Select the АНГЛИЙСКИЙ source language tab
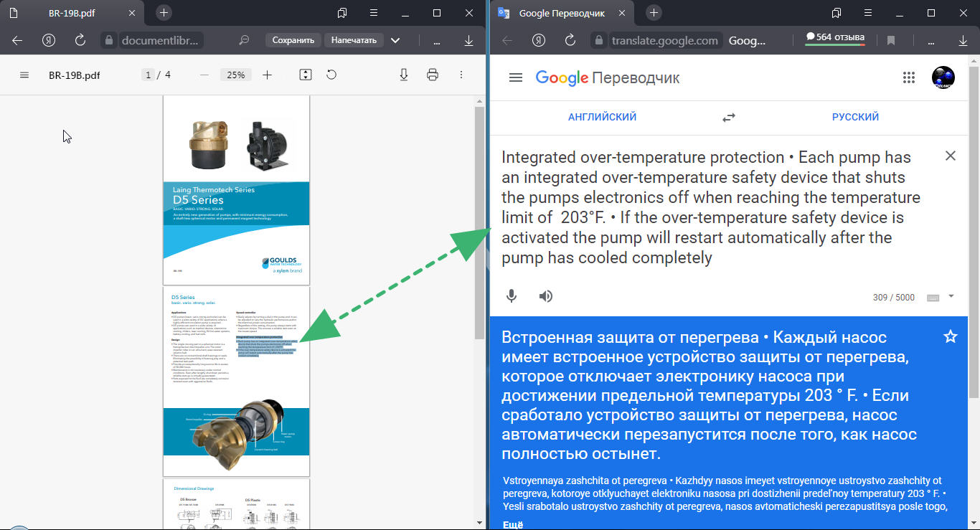Screen dimensions: 980x530 pyautogui.click(x=602, y=117)
